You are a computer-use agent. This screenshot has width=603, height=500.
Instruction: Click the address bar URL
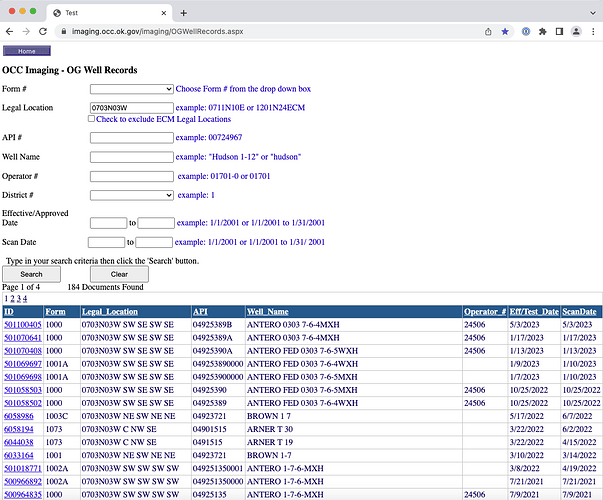point(158,32)
